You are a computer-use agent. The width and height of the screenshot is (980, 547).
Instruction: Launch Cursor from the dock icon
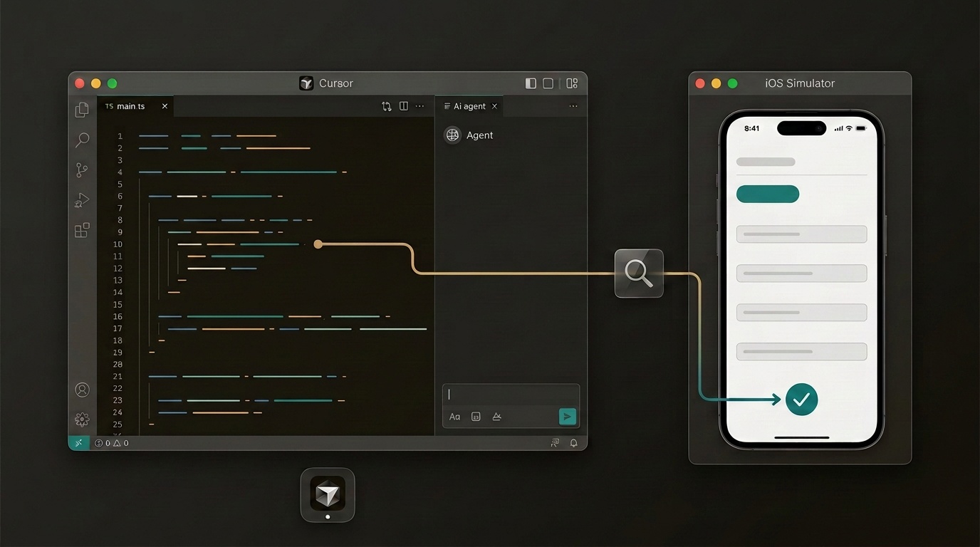coord(328,494)
